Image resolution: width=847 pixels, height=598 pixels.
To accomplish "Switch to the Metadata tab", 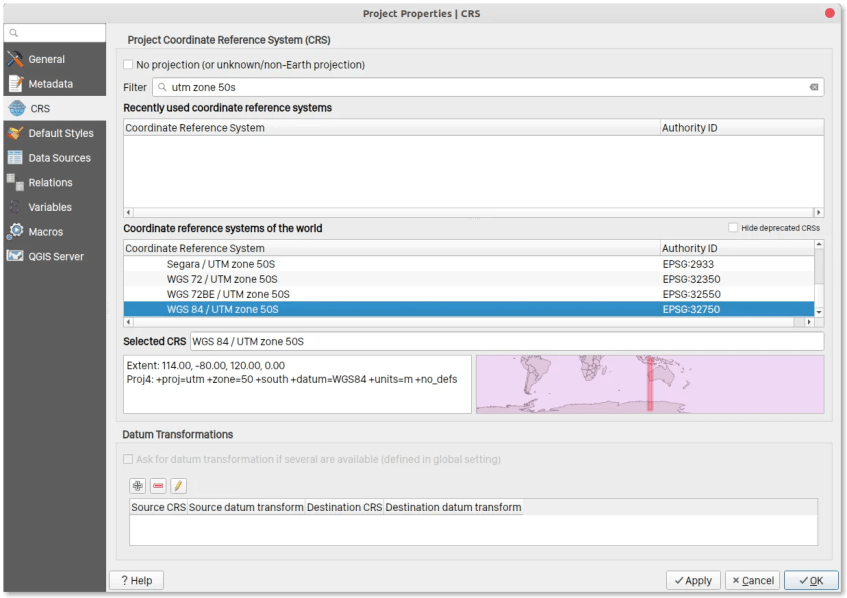I will [55, 84].
